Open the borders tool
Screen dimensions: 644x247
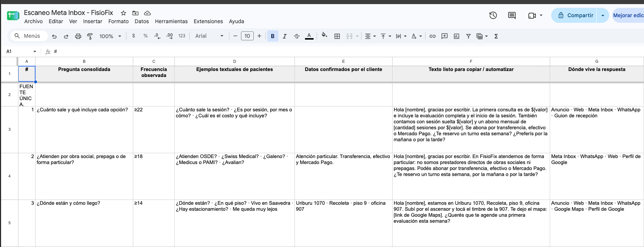(337, 36)
